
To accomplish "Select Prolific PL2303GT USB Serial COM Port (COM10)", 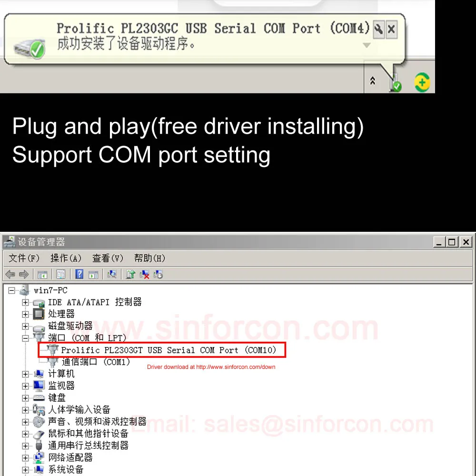I will [x=169, y=350].
